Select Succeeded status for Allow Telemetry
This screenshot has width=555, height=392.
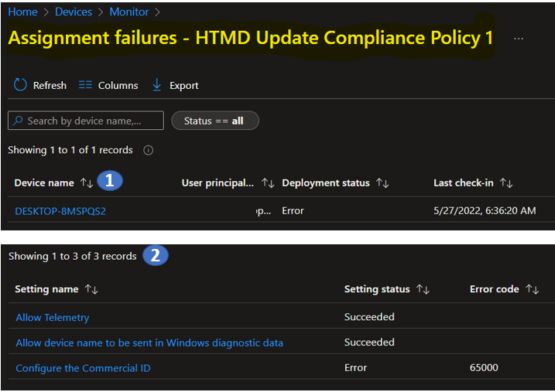pyautogui.click(x=369, y=317)
